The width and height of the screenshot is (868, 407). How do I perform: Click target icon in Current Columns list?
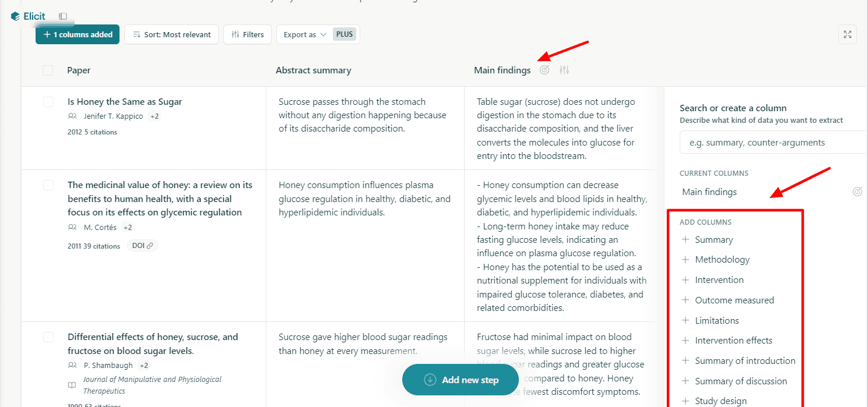point(857,192)
